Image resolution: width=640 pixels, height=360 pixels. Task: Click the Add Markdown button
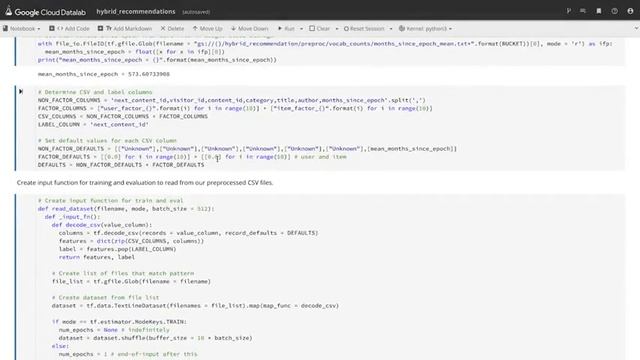125,29
